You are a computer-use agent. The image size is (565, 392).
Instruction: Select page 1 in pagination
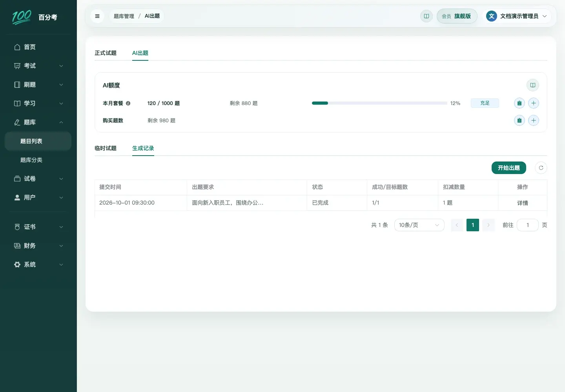point(473,225)
